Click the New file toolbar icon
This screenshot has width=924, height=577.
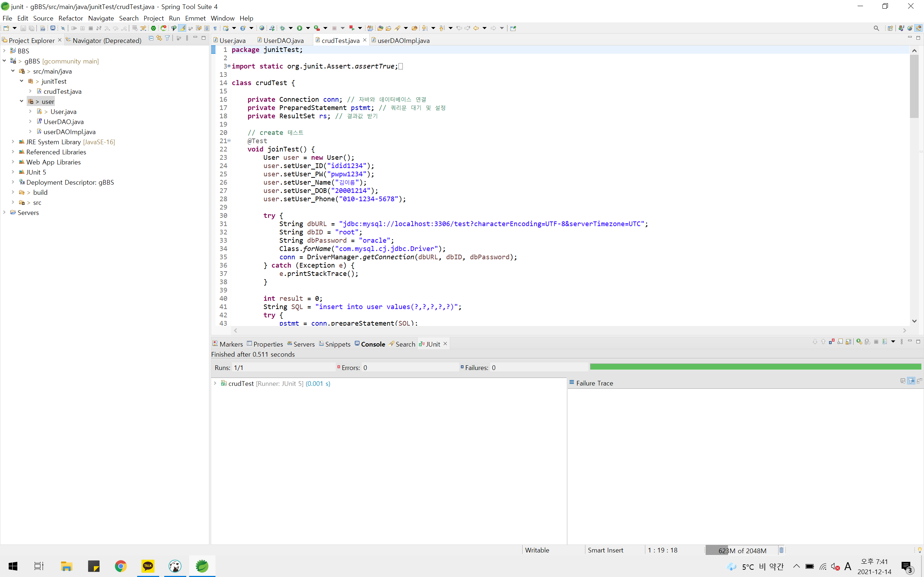coord(6,28)
